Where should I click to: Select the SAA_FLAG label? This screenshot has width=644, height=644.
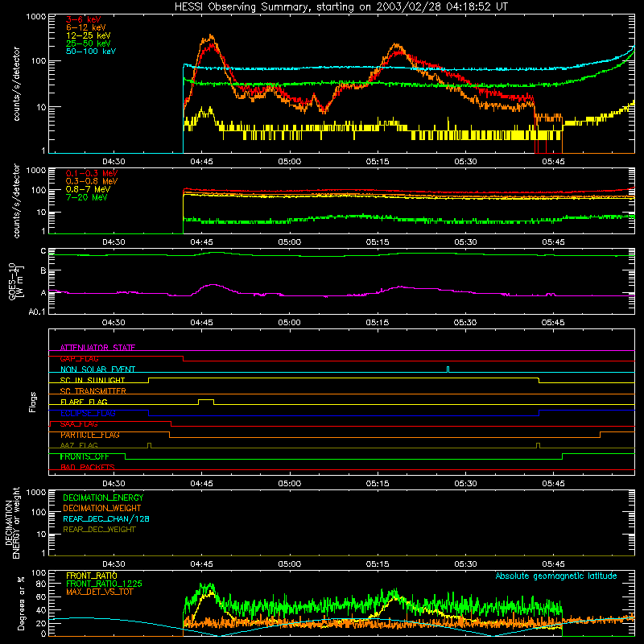79,424
